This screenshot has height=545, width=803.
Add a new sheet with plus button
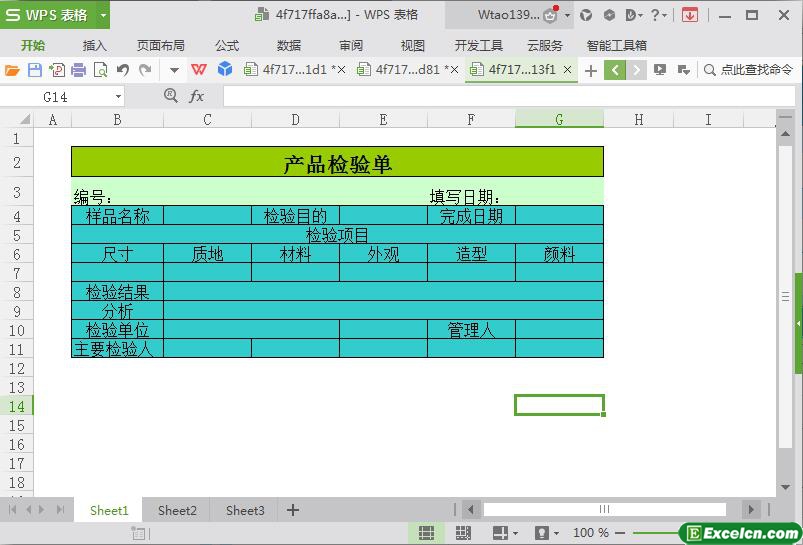click(x=293, y=510)
